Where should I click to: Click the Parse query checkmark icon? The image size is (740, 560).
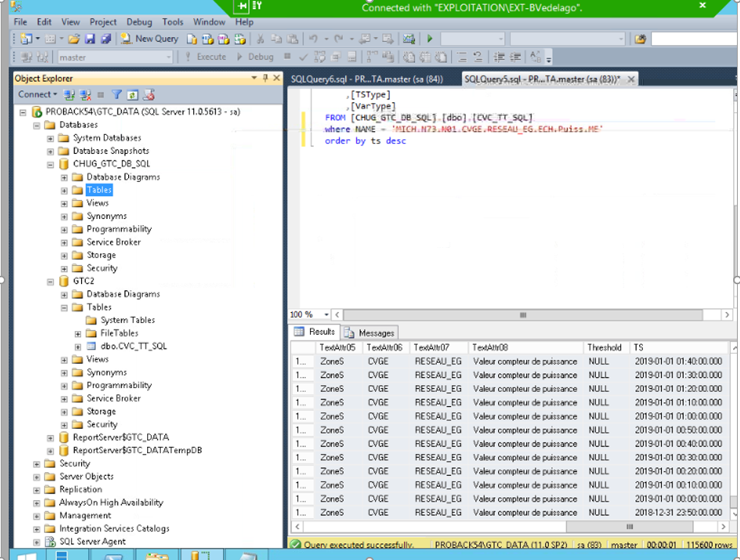(303, 57)
